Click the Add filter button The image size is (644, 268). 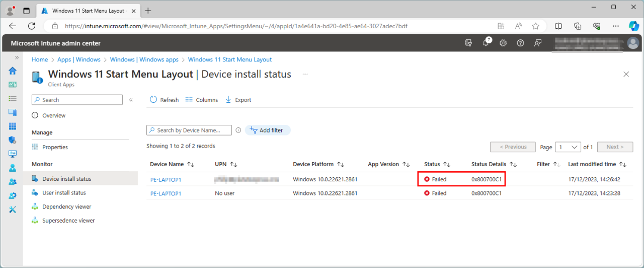point(267,130)
